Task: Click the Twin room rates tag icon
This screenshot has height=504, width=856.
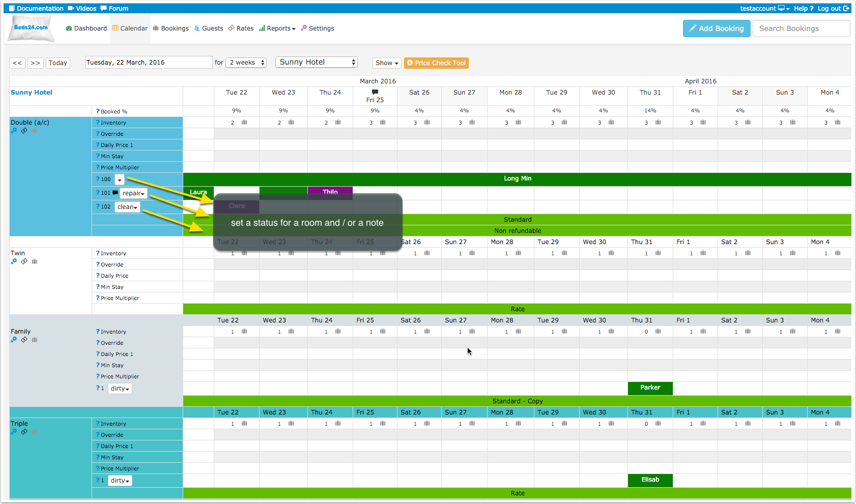Action: click(x=24, y=261)
